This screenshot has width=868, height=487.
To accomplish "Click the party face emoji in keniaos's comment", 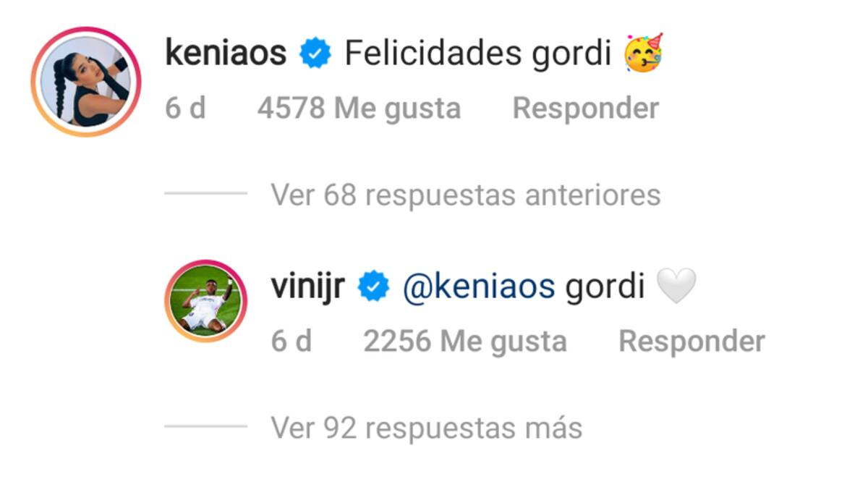I will [x=644, y=53].
